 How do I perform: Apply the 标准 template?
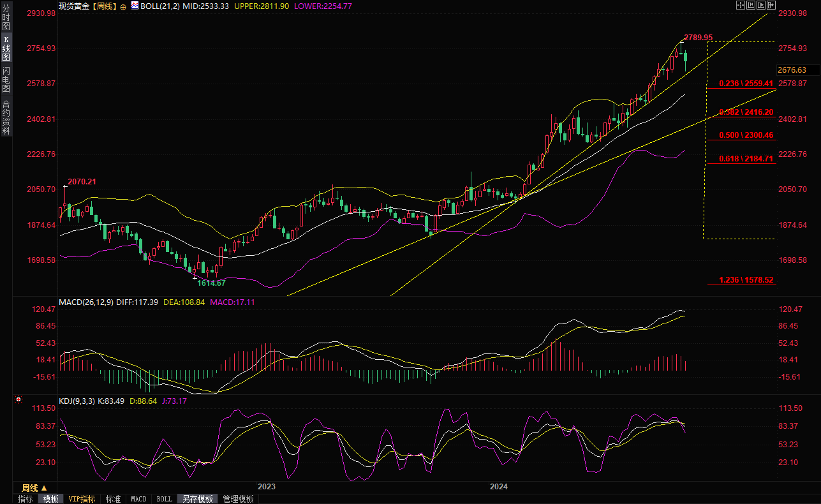coord(113,499)
